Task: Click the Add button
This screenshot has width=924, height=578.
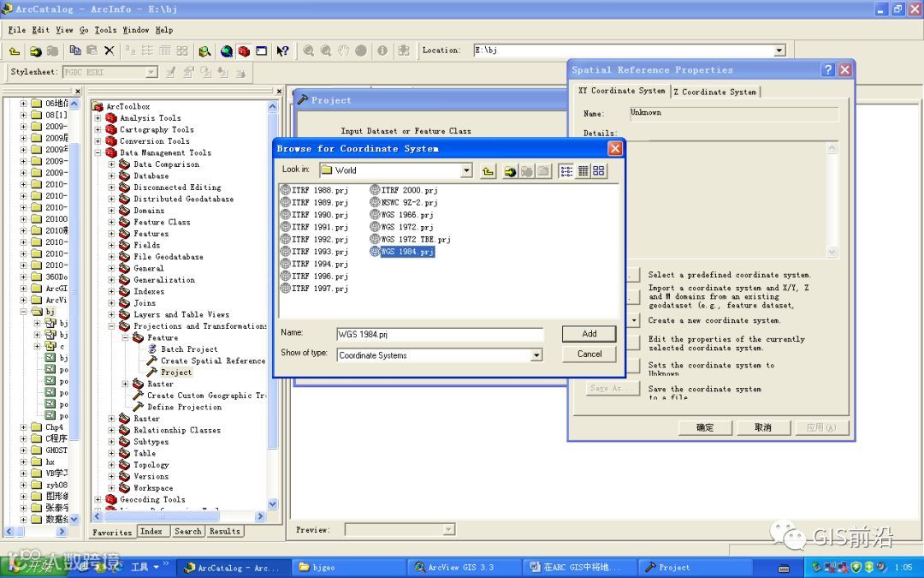Action: coord(589,334)
